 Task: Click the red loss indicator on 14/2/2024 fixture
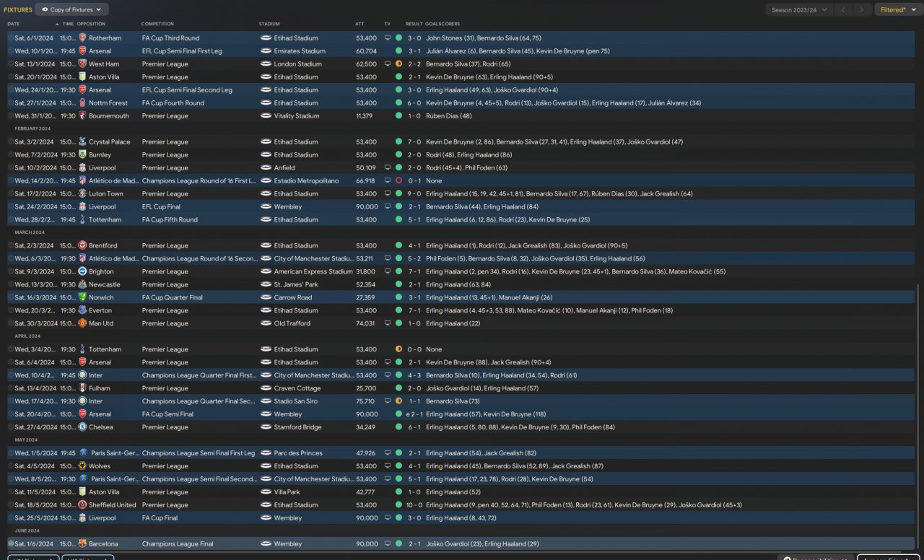pyautogui.click(x=398, y=181)
